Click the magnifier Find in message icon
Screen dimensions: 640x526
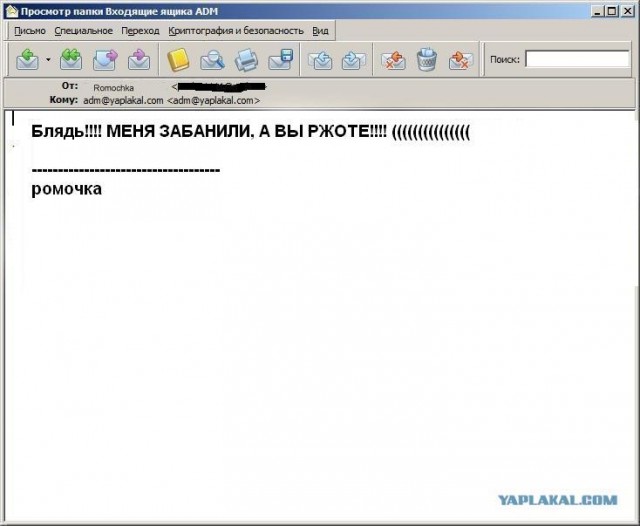[212, 60]
